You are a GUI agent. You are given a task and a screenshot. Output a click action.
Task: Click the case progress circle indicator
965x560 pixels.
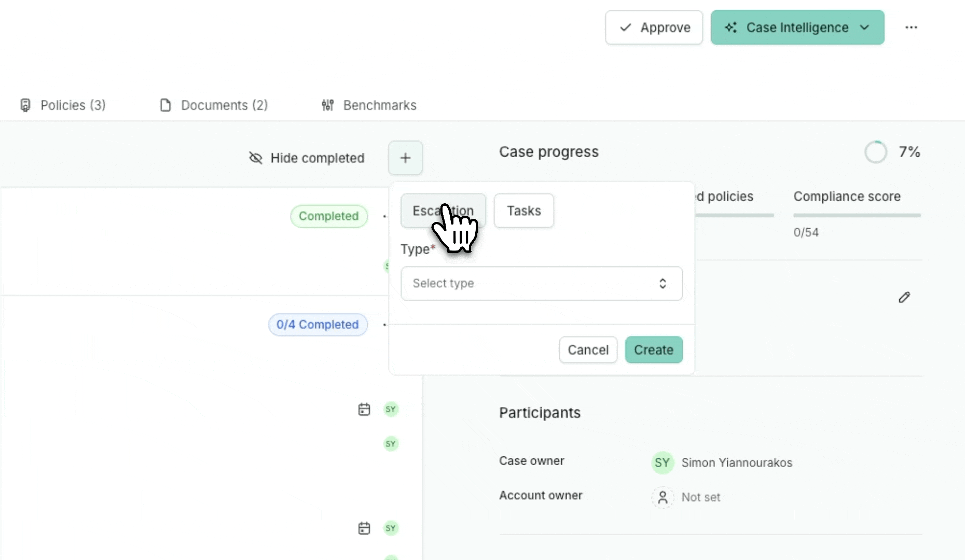(876, 152)
